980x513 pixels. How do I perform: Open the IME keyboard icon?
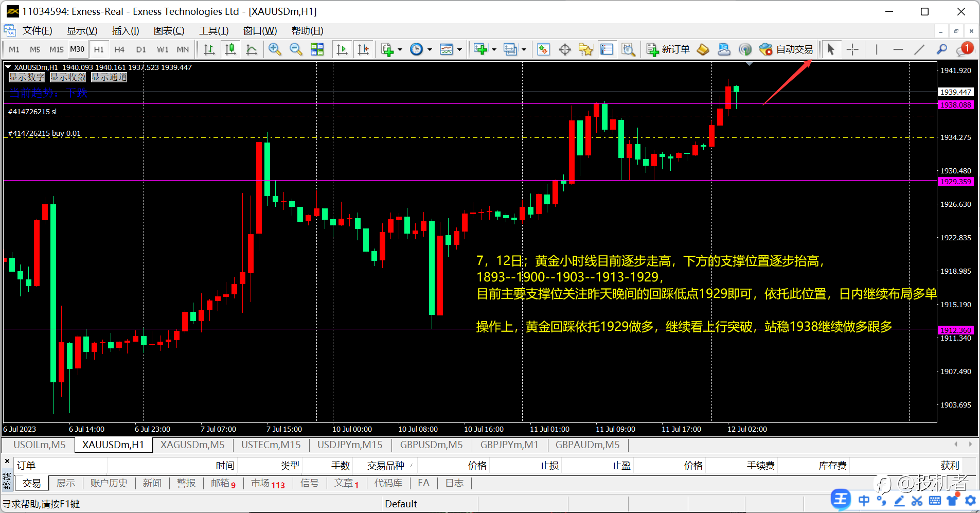[x=935, y=501]
